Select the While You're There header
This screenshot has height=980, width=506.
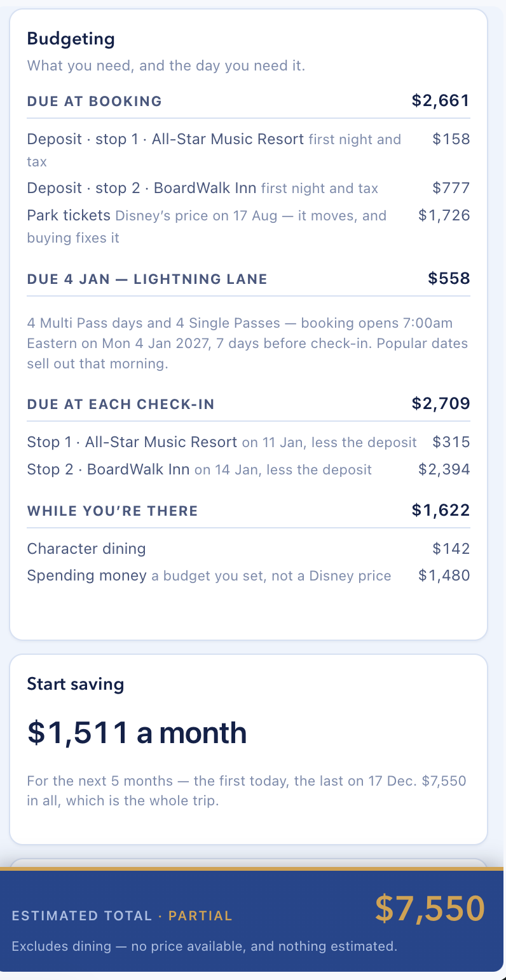click(x=113, y=511)
